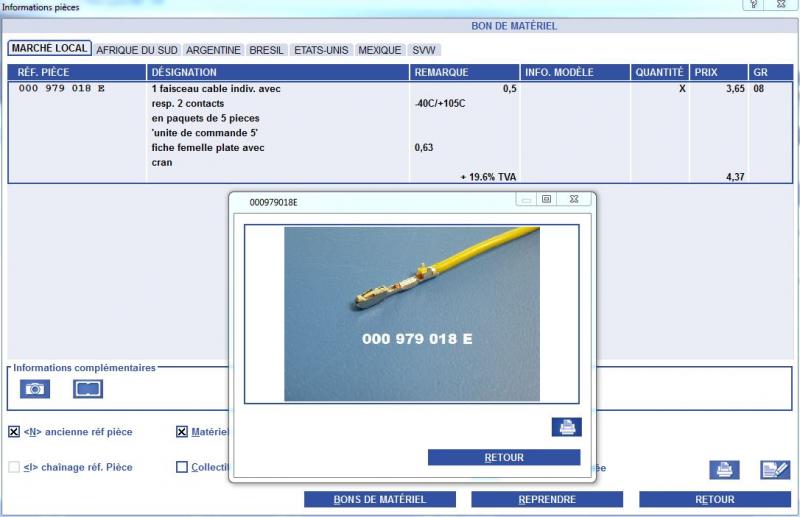Click the BONS DE MATÉRIEL button

(x=380, y=499)
